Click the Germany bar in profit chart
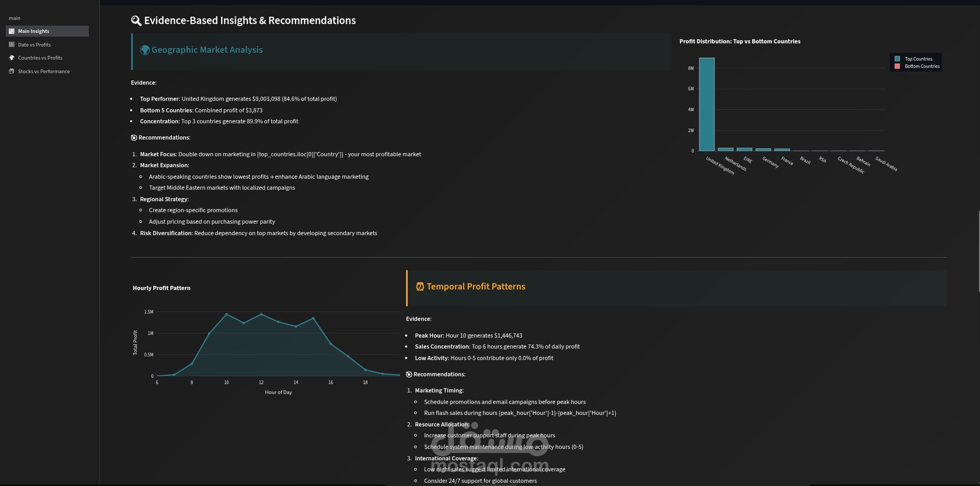 (x=763, y=150)
